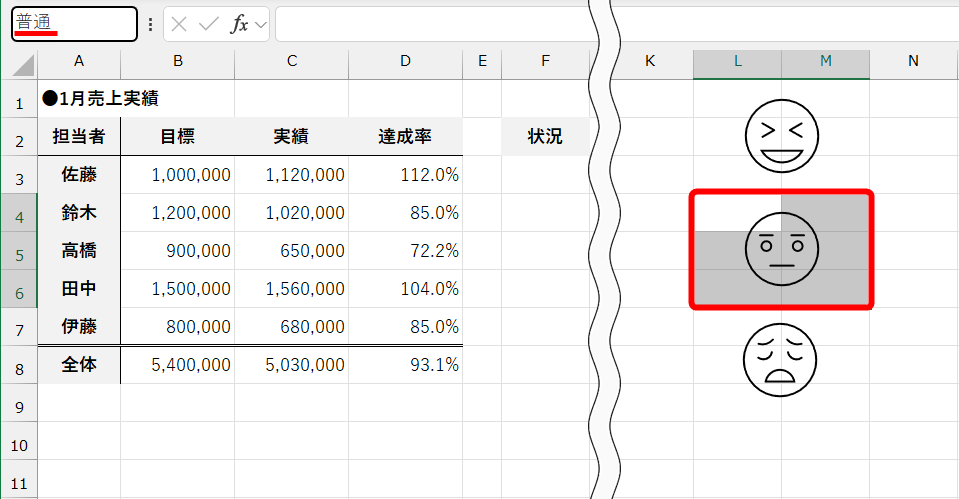
Task: Click the 担当者 header cell
Action: coord(79,136)
